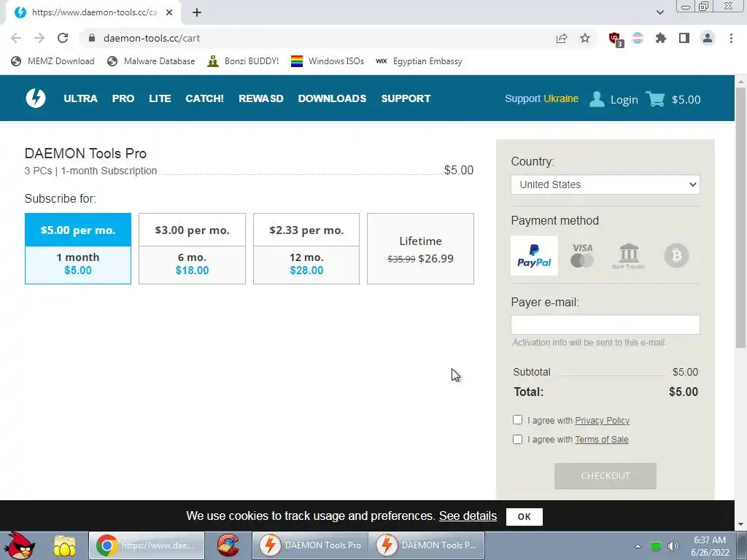Select Bank Transfer payment method

(x=629, y=256)
